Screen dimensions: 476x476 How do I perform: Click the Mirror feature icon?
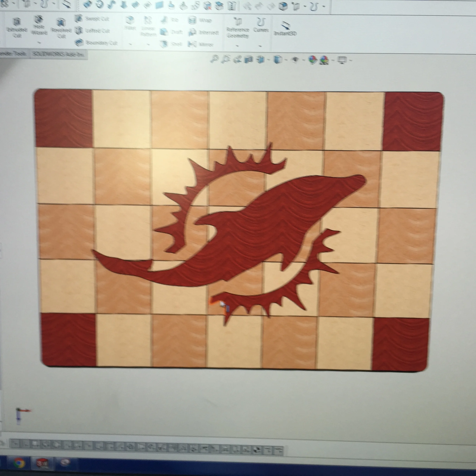[x=192, y=44]
